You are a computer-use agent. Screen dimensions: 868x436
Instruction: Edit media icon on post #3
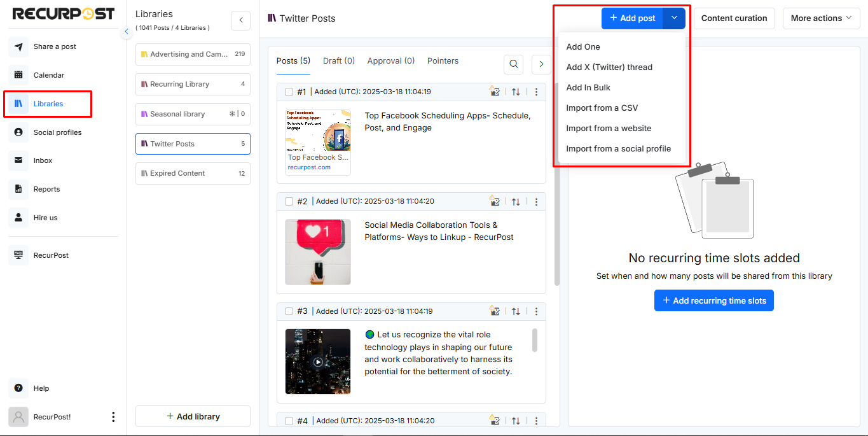[495, 311]
